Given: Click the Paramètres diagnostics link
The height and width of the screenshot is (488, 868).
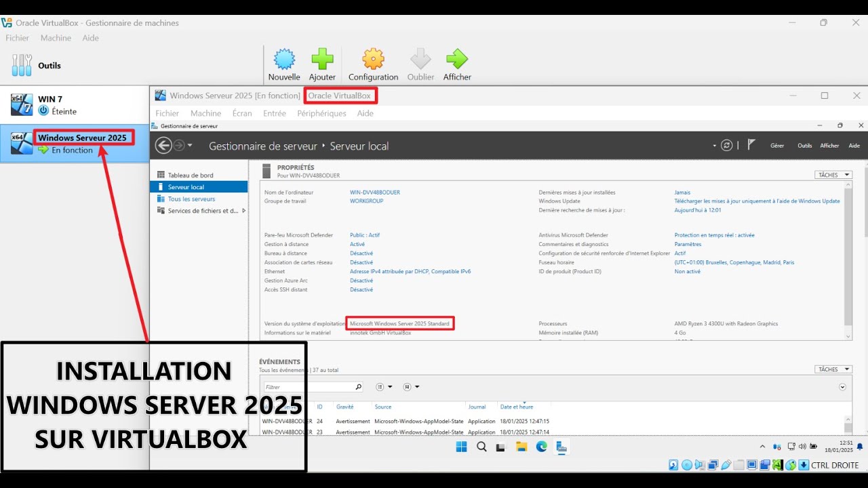Looking at the screenshot, I should (x=688, y=244).
